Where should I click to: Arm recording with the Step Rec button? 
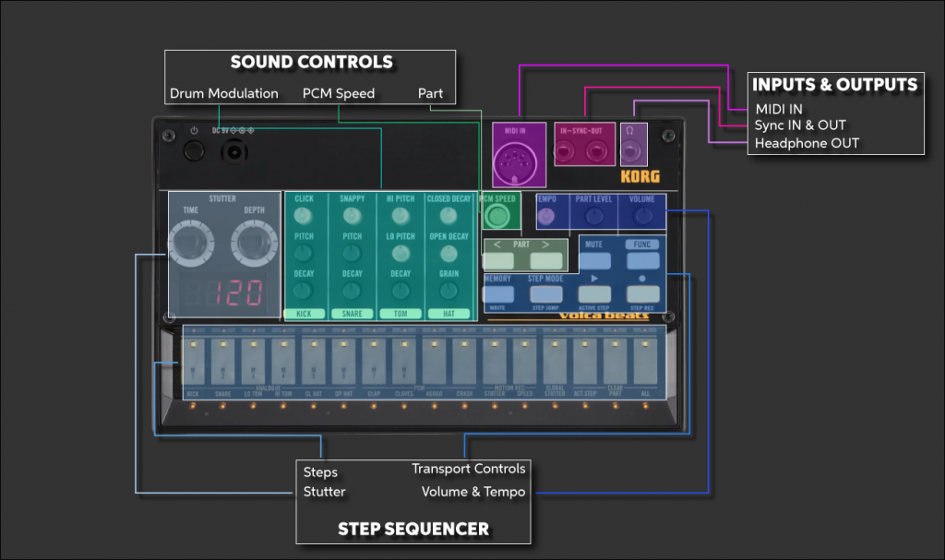(643, 294)
